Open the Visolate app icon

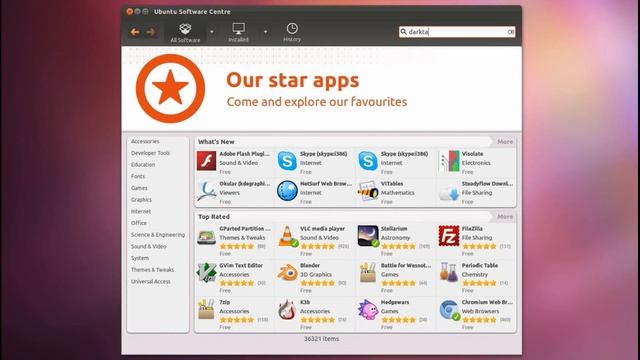click(449, 160)
